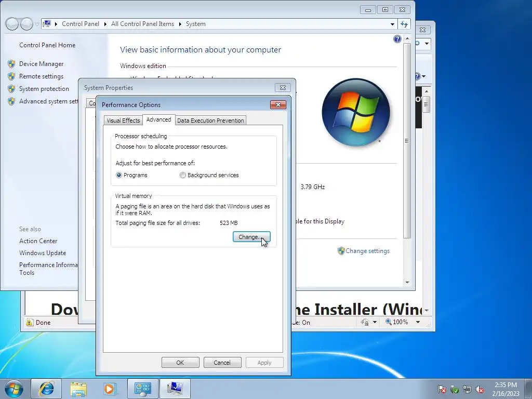Switch to the Visual Effects tab
The height and width of the screenshot is (399, 532).
coord(123,121)
